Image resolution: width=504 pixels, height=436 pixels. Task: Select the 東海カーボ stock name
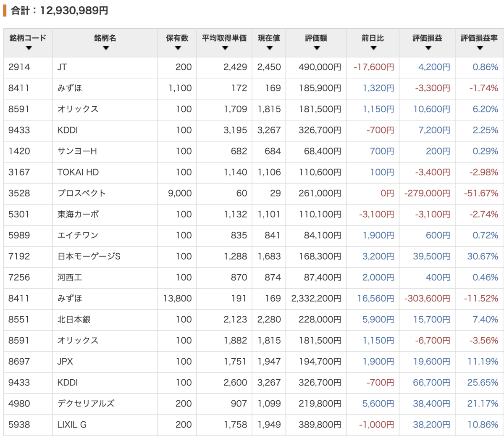78,214
